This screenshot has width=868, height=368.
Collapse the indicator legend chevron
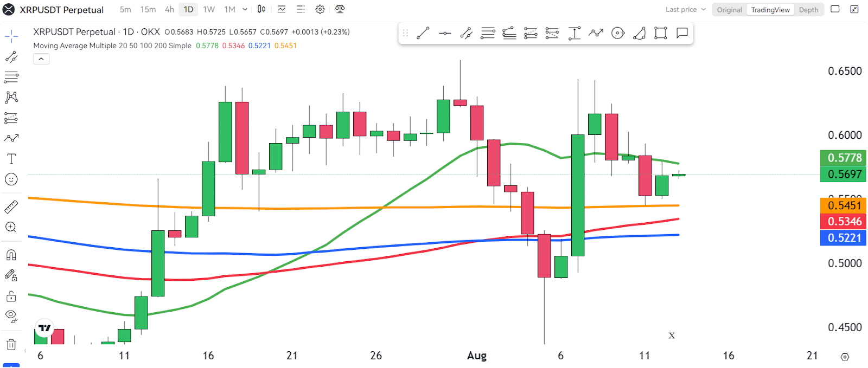point(41,59)
